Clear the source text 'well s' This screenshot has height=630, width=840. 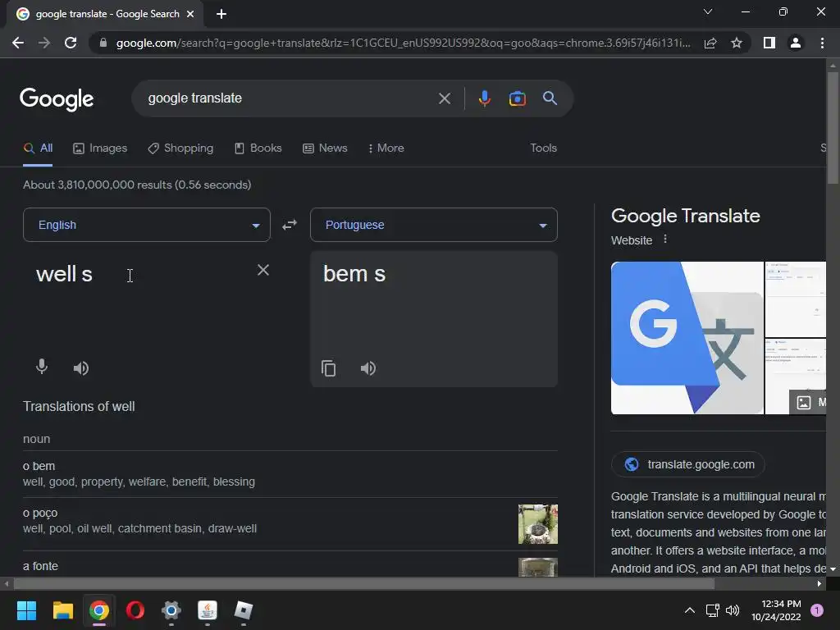tap(263, 270)
